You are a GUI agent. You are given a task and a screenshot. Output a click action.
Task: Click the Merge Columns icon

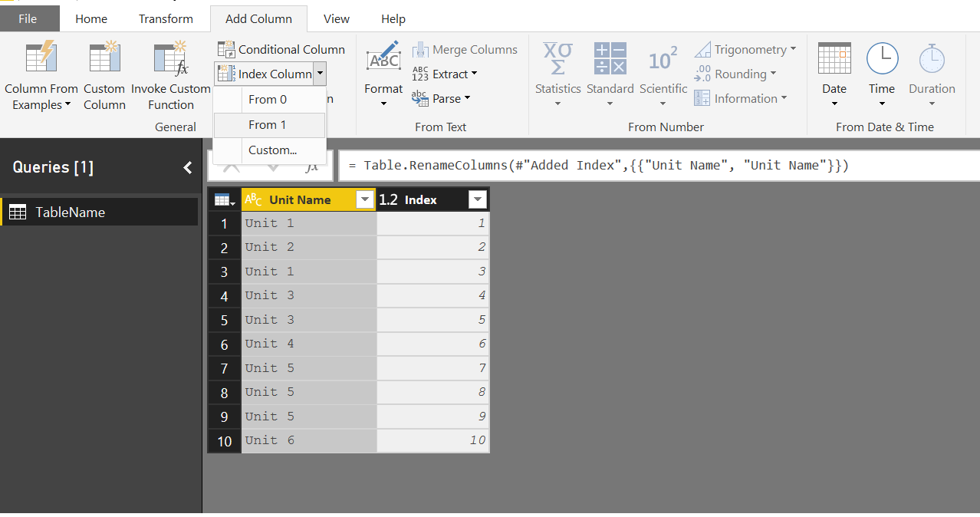click(420, 50)
